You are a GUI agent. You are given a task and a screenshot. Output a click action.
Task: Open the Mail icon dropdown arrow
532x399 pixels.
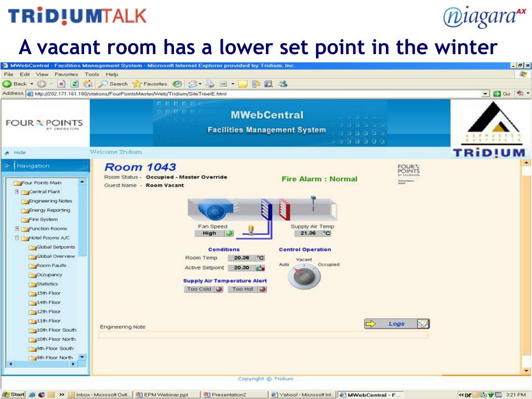200,84
